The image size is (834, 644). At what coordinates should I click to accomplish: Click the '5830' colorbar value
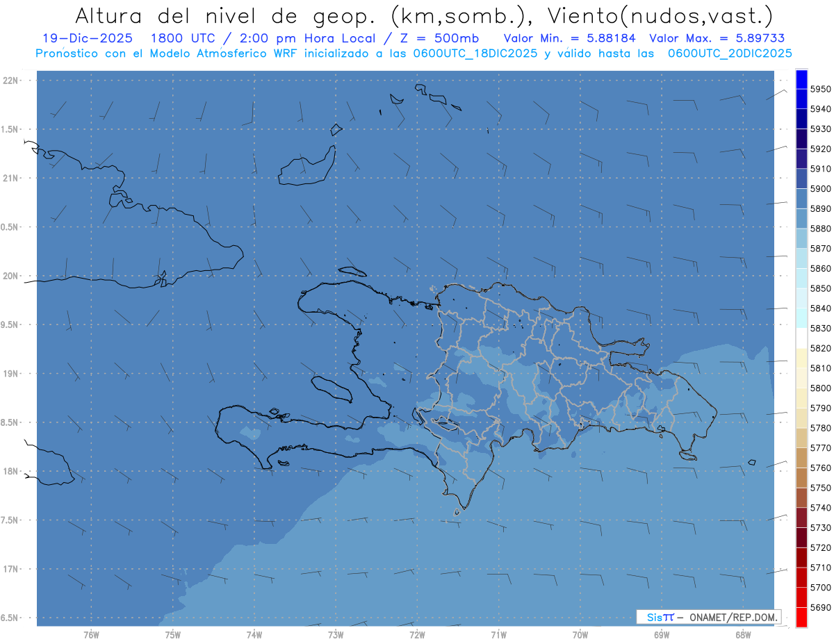pyautogui.click(x=820, y=328)
